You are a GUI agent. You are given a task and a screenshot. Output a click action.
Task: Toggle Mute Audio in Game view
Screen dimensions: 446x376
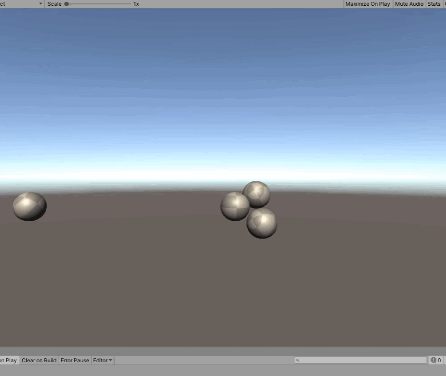pos(409,4)
